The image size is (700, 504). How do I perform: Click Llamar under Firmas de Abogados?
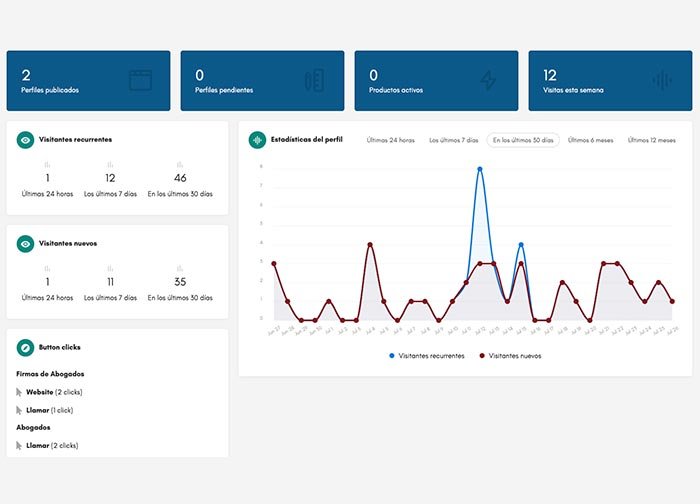point(38,410)
